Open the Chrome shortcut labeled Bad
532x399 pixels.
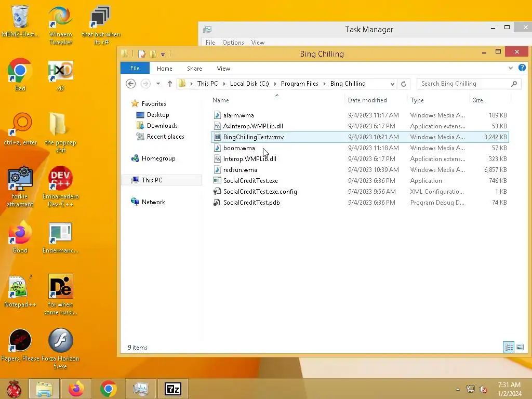point(20,75)
